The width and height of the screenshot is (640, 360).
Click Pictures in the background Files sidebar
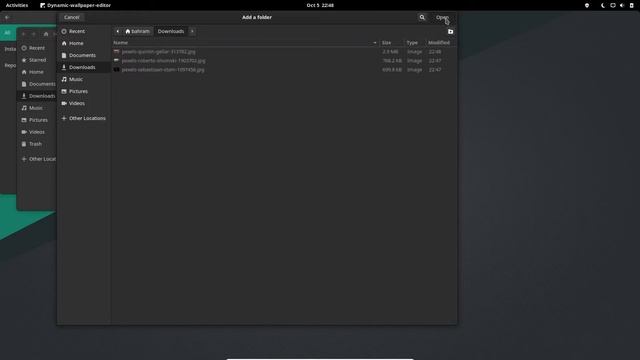point(38,120)
